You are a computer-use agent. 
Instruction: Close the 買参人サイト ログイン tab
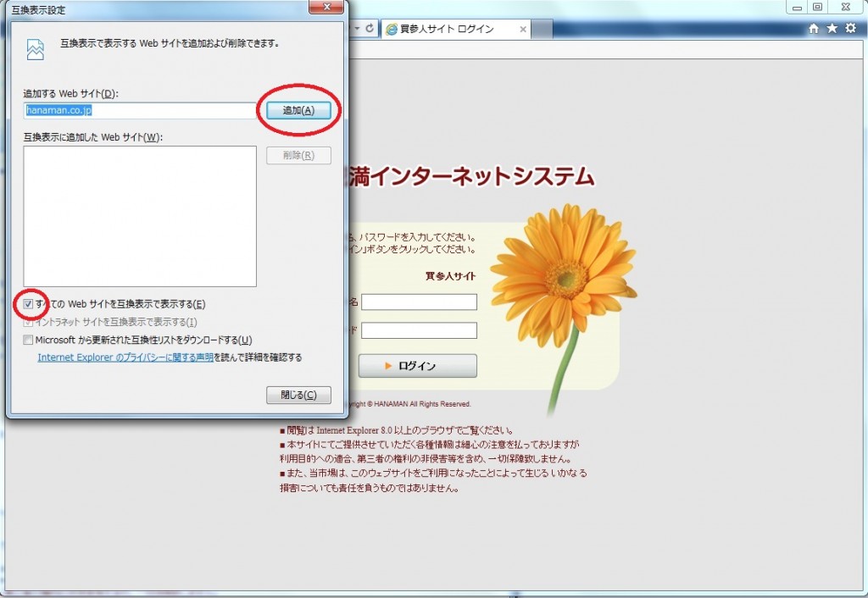(523, 29)
